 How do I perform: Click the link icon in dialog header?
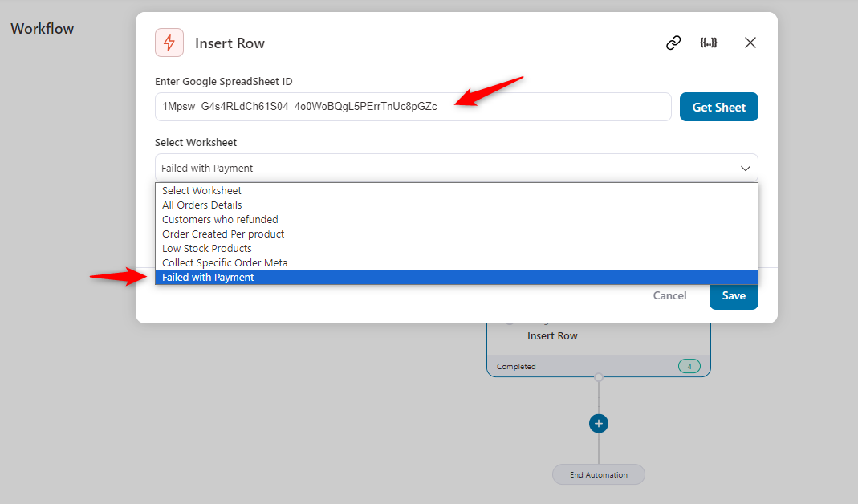673,43
